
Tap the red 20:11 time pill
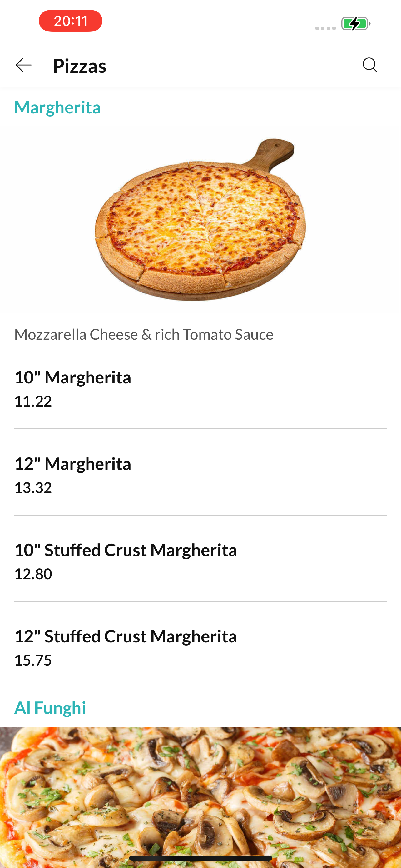click(x=70, y=21)
